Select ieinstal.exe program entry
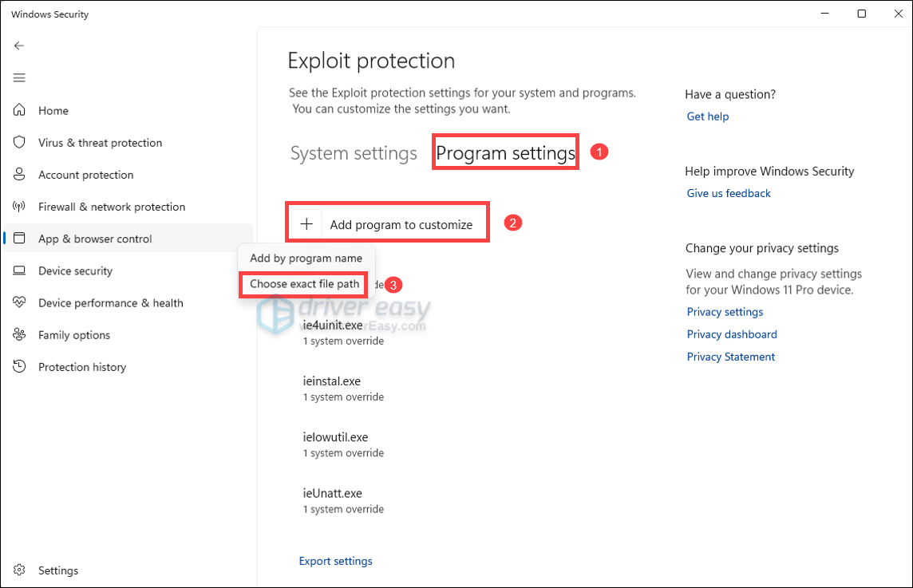 coord(332,381)
